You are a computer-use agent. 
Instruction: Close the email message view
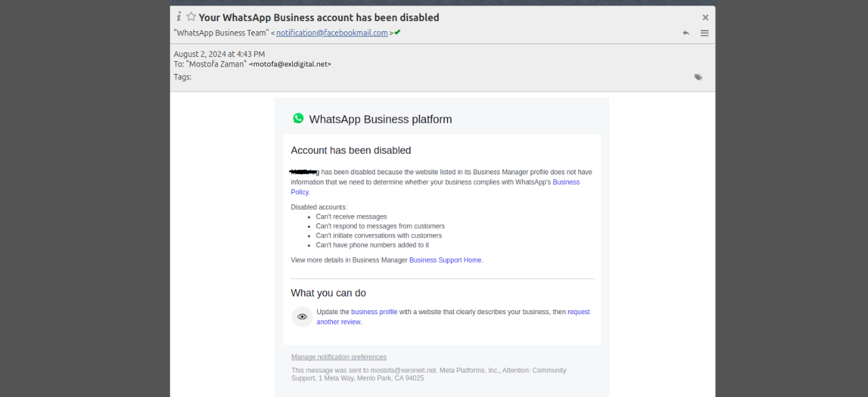(x=705, y=18)
